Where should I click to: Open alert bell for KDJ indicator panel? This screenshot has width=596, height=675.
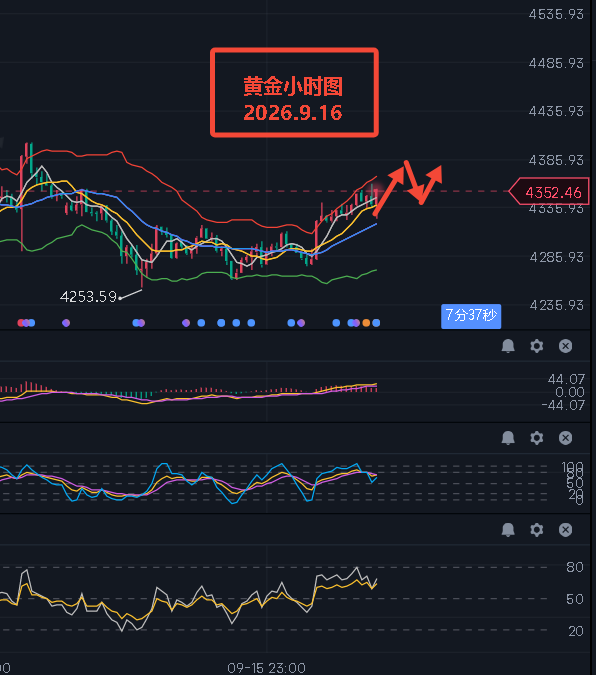(x=508, y=438)
